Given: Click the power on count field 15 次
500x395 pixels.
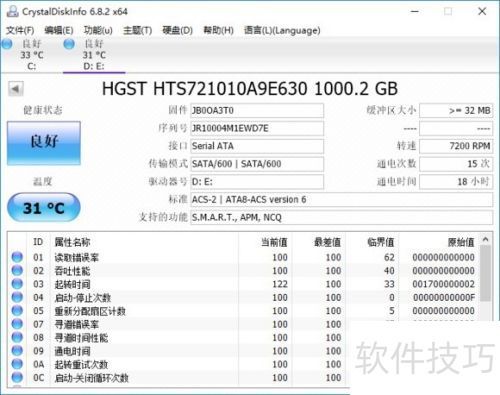Looking at the screenshot, I should (x=456, y=164).
